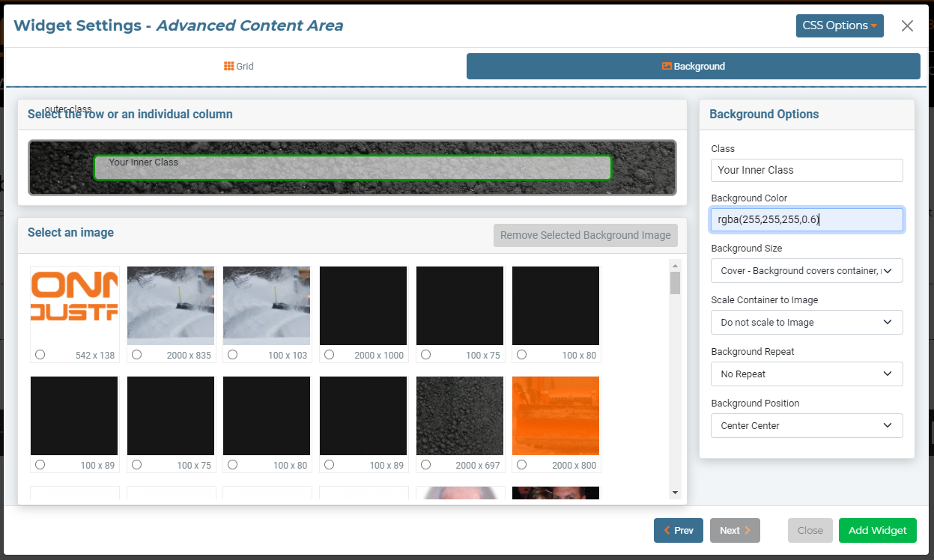Click the orange-tinted 2000 x 800 thumbnail
934x560 pixels.
[556, 416]
